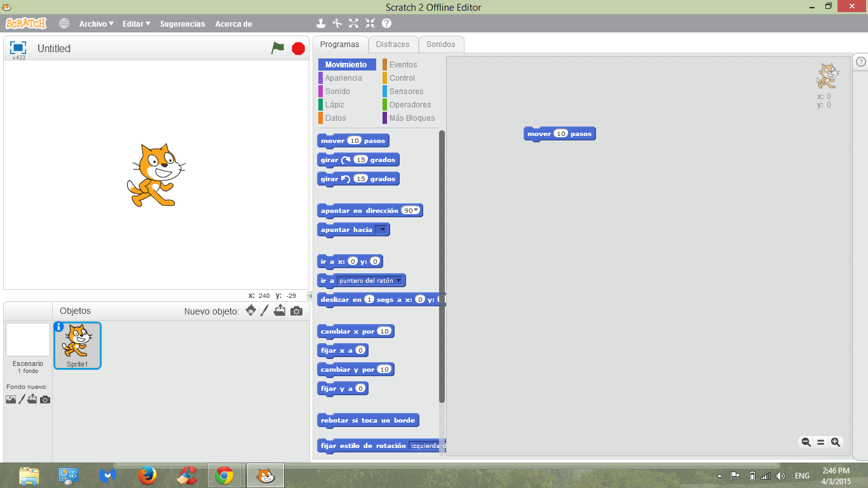868x488 pixels.
Task: Select the Control block category
Action: (x=403, y=78)
